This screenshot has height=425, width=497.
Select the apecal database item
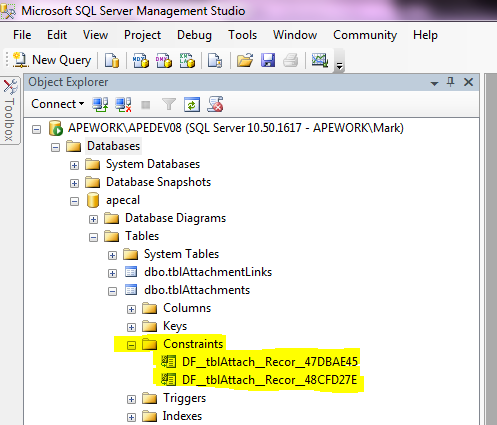[123, 200]
